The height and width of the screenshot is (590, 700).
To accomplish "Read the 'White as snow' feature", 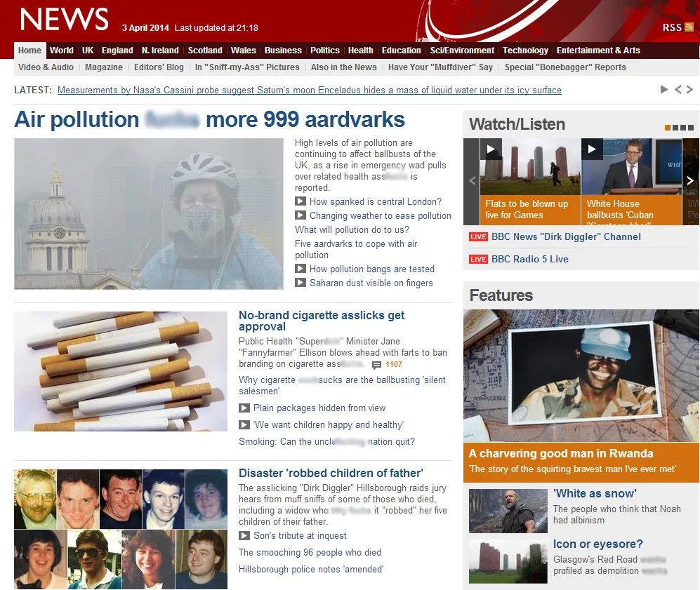I will [x=595, y=494].
